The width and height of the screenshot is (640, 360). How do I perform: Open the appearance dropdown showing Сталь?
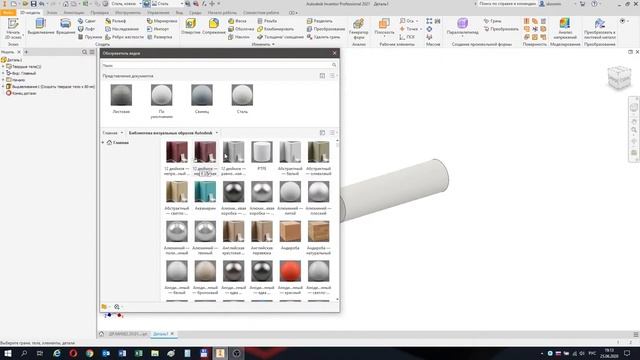[x=181, y=4]
